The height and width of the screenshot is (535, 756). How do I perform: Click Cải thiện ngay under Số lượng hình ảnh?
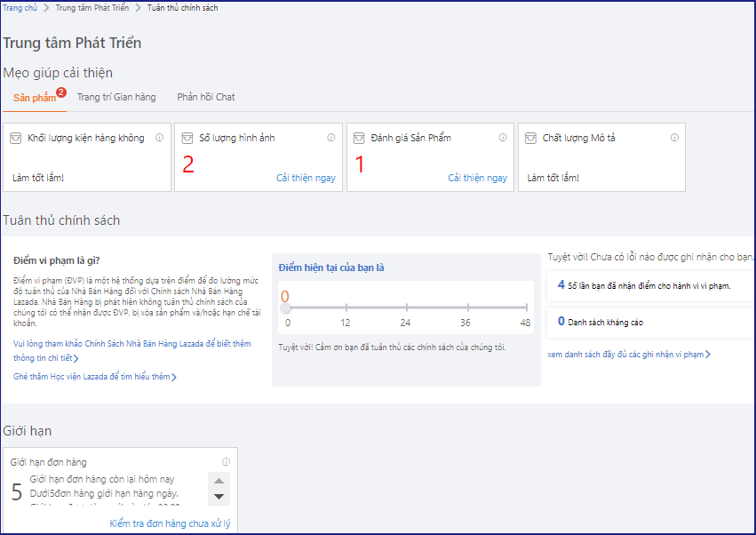pos(306,178)
